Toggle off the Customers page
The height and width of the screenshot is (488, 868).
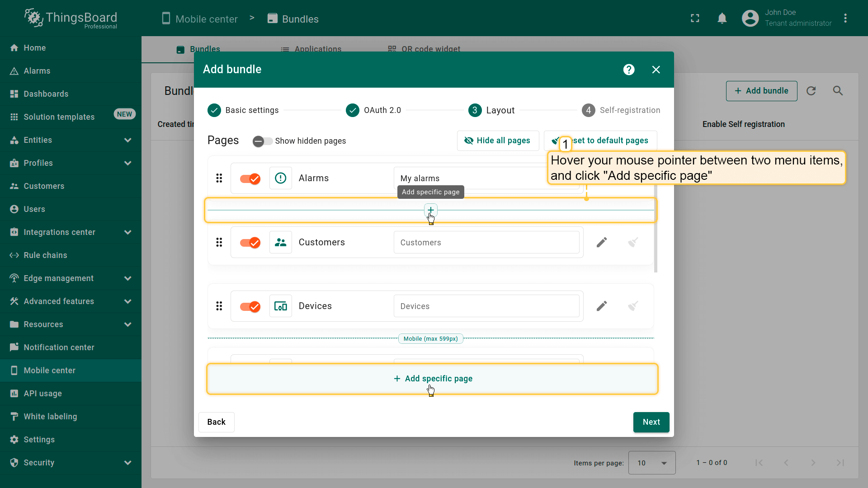tap(250, 243)
